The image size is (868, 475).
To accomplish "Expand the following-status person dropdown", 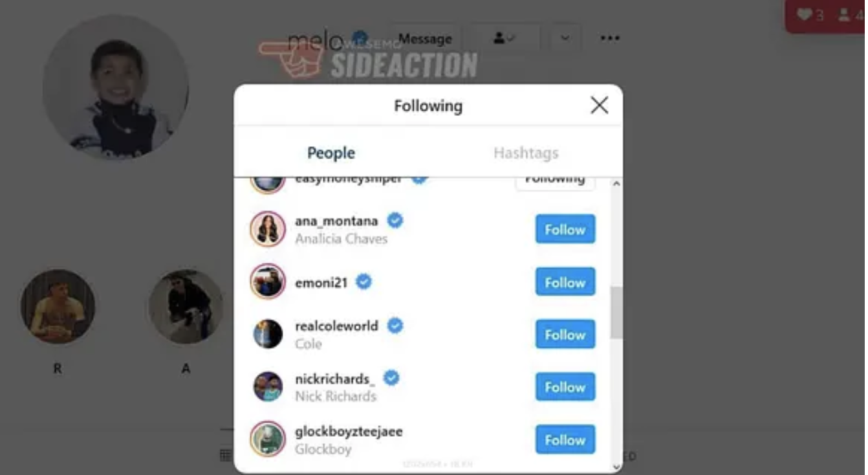I will (x=505, y=38).
